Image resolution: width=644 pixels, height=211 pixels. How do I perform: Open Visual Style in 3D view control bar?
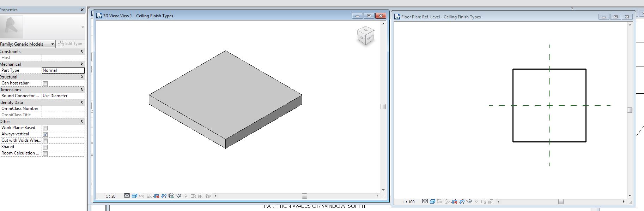(x=134, y=196)
